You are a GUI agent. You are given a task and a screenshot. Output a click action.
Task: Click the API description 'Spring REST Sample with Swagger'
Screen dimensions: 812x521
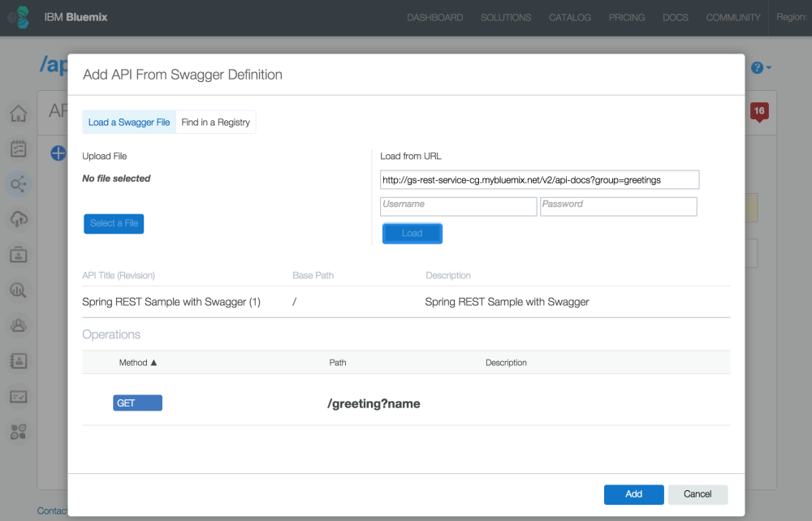[x=507, y=302]
